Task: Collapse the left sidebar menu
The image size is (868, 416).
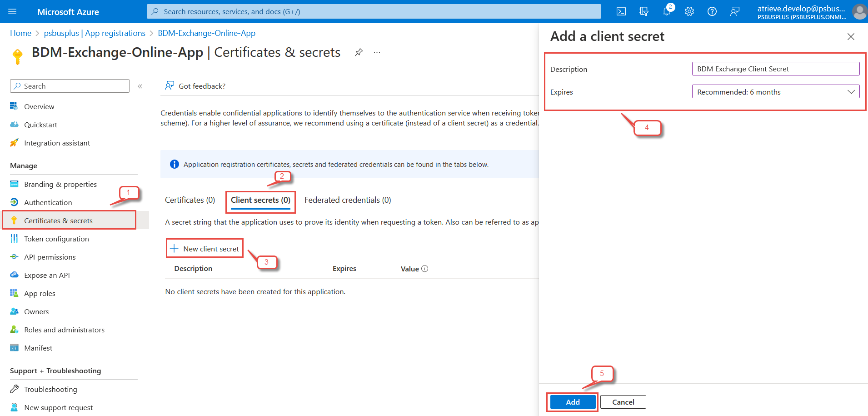Action: [x=140, y=86]
